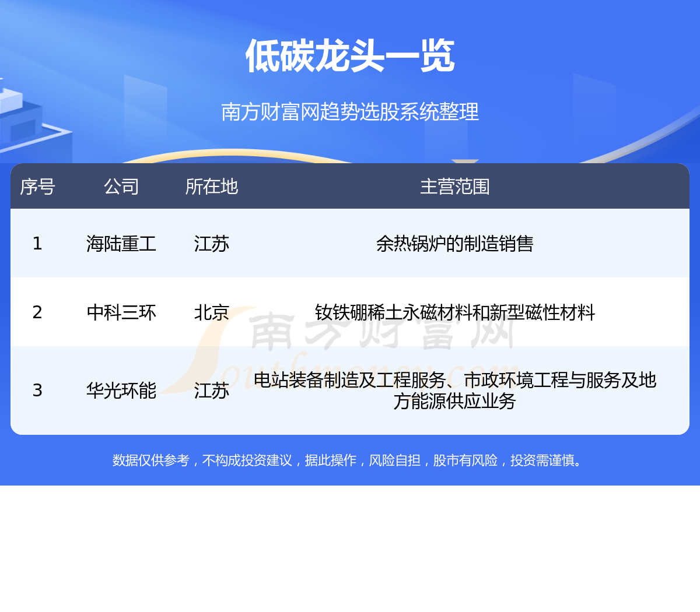Click 江苏 in the 华光环能 row
The width and height of the screenshot is (700, 612).
pyautogui.click(x=212, y=390)
